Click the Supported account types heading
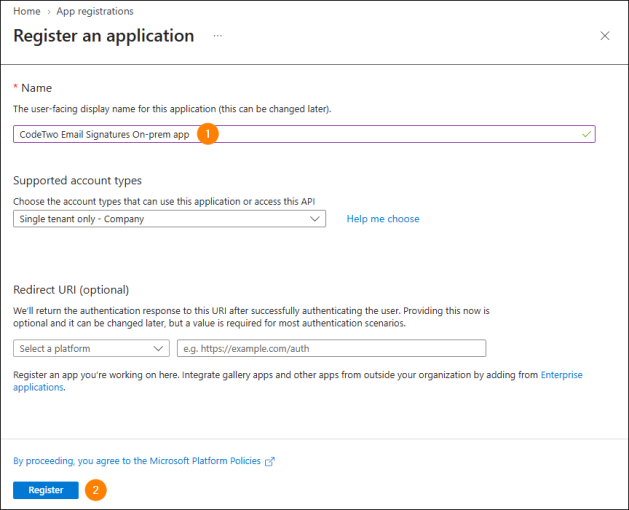 point(77,181)
